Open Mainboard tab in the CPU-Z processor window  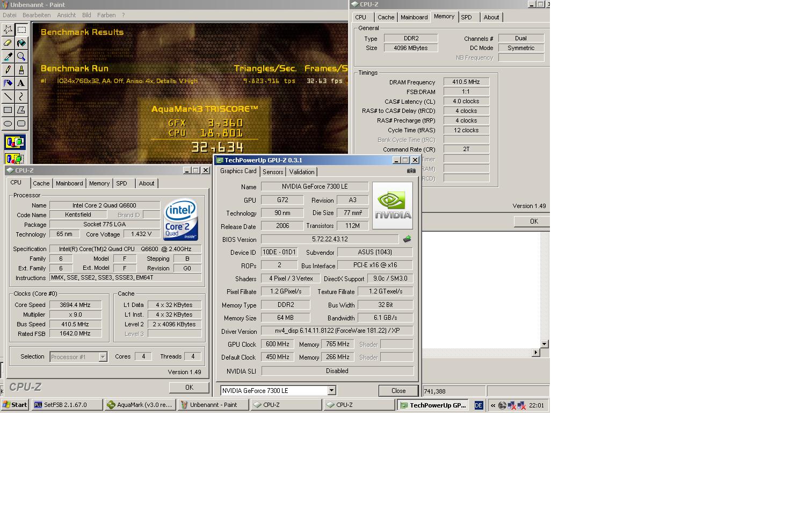coord(70,183)
